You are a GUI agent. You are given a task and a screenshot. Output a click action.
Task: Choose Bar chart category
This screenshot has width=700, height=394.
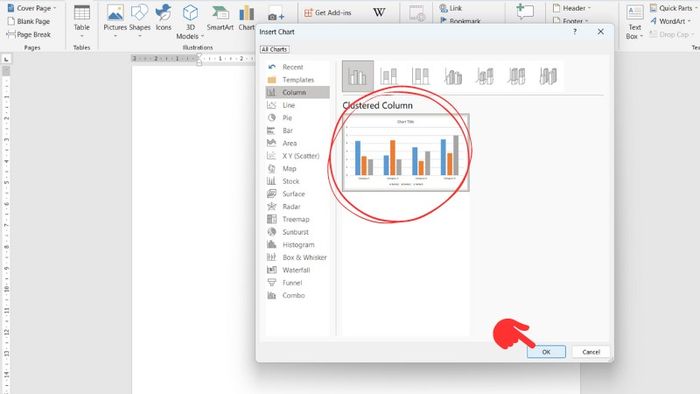[297, 130]
